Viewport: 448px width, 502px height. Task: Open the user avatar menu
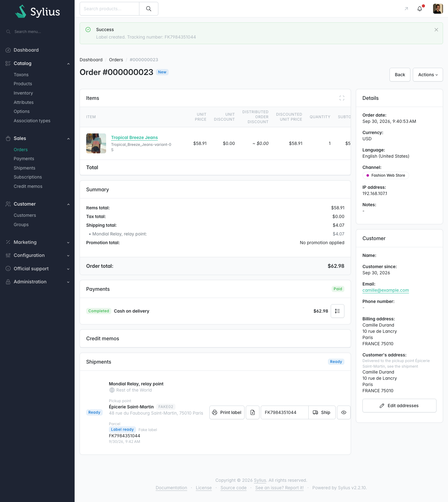438,9
